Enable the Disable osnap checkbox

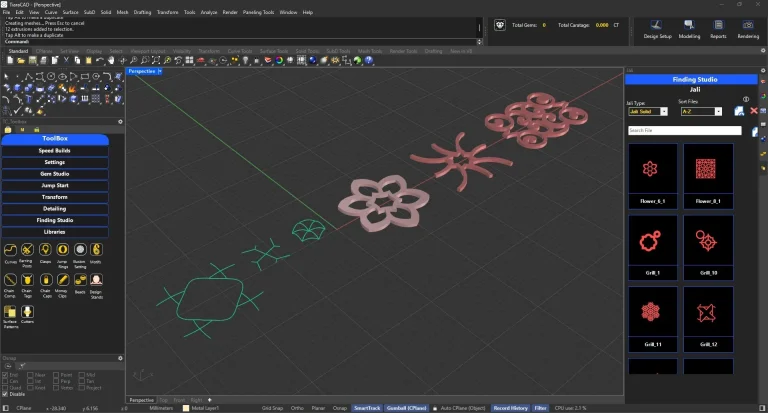coord(5,393)
